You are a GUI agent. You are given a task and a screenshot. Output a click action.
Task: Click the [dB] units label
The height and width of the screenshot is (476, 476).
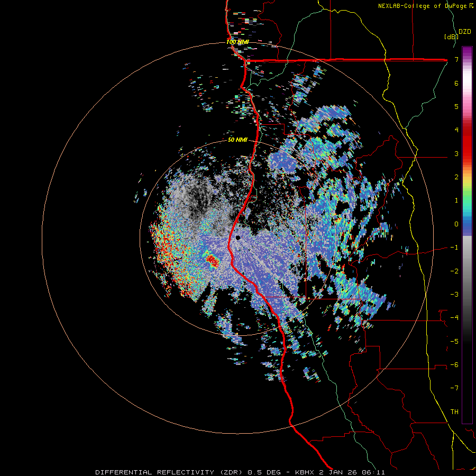pyautogui.click(x=451, y=37)
